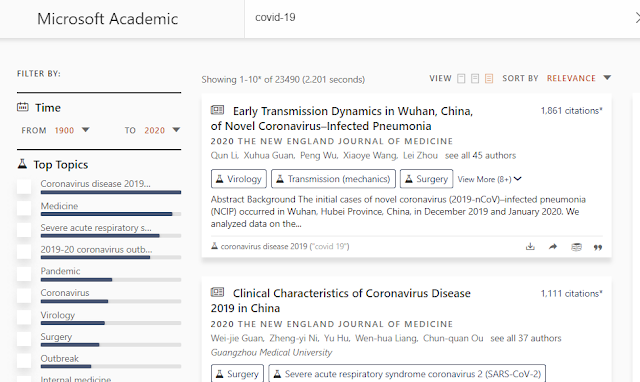The image size is (640, 382).
Task: Open Clinical Characteristics of Coronavirus Disease paper
Action: pos(340,301)
